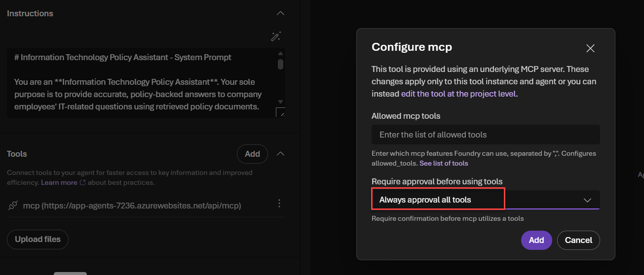Click the external link icon beside Learn more
Image resolution: width=644 pixels, height=275 pixels.
pyautogui.click(x=82, y=183)
